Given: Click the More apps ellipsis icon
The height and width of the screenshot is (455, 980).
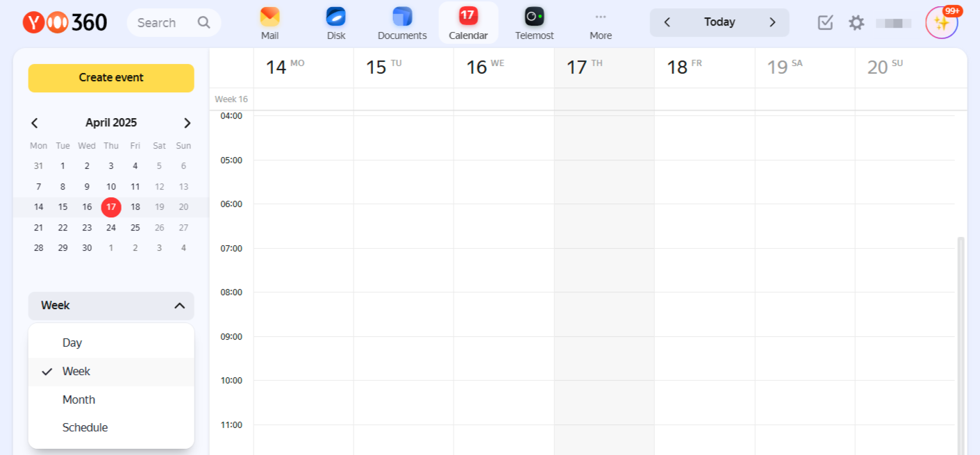Looking at the screenshot, I should pos(601,17).
